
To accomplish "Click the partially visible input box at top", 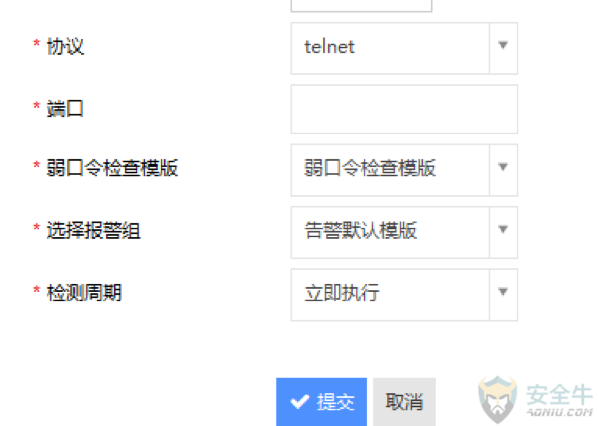I will [x=361, y=6].
